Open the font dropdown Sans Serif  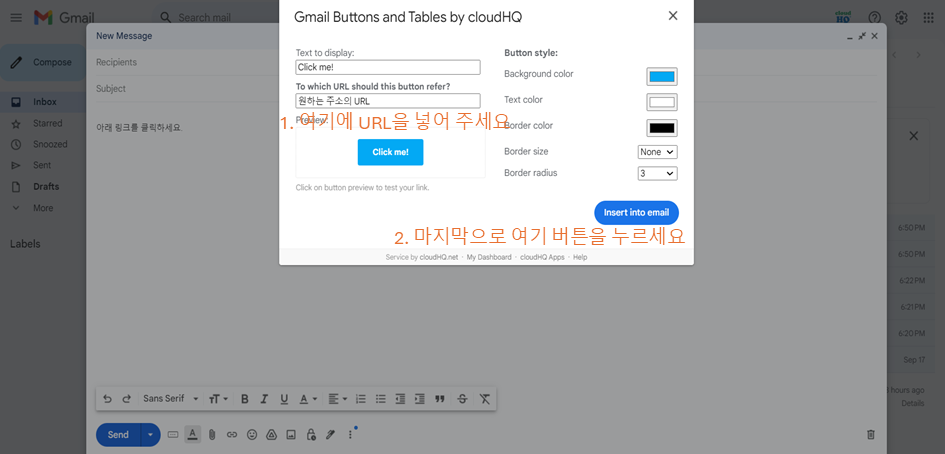pos(171,399)
